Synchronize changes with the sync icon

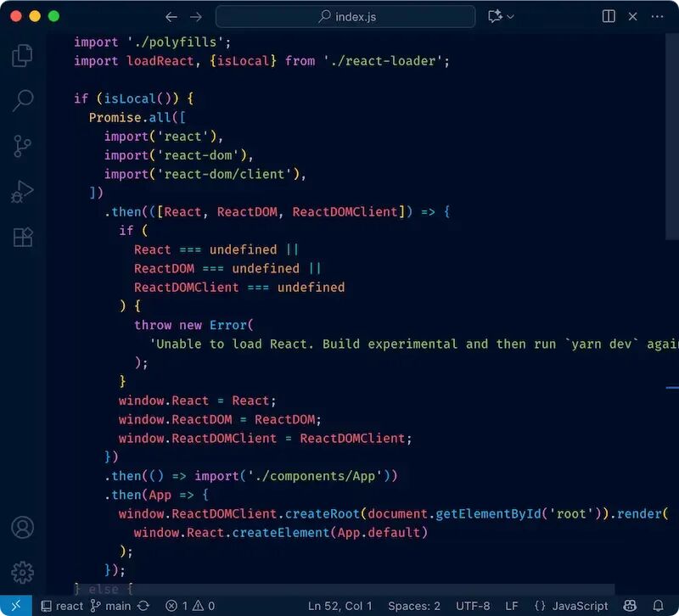pyautogui.click(x=143, y=606)
